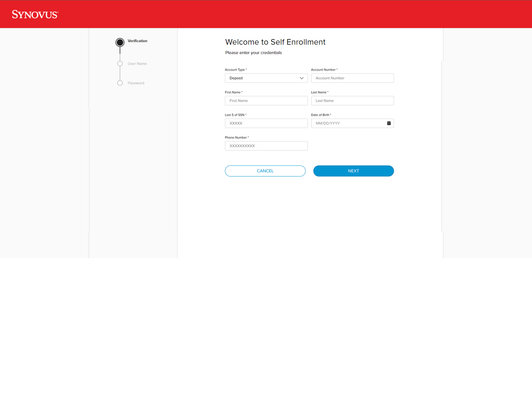This screenshot has width=532, height=416.
Task: Click the Date of Birth text field
Action: tap(348, 123)
